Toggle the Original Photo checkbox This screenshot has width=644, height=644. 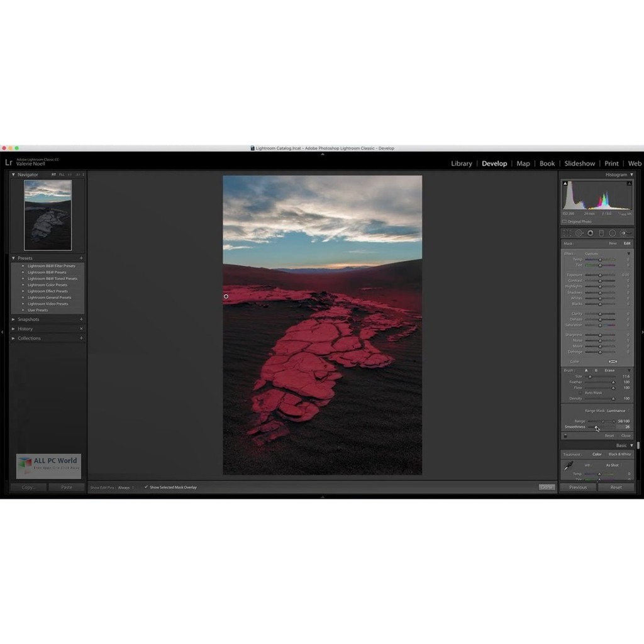(564, 221)
